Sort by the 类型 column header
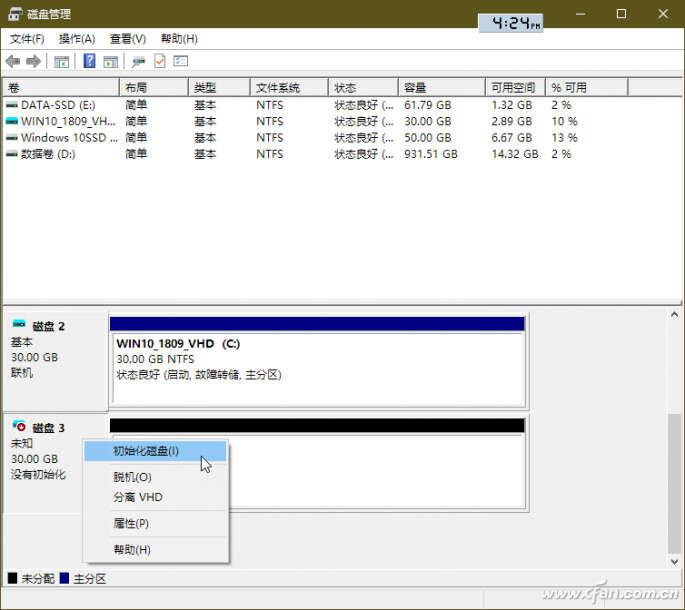The height and width of the screenshot is (610, 685). click(x=219, y=87)
